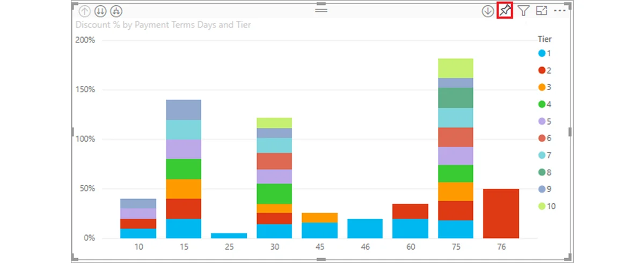
Task: Enable drill down mode arrow icon
Action: 488,11
